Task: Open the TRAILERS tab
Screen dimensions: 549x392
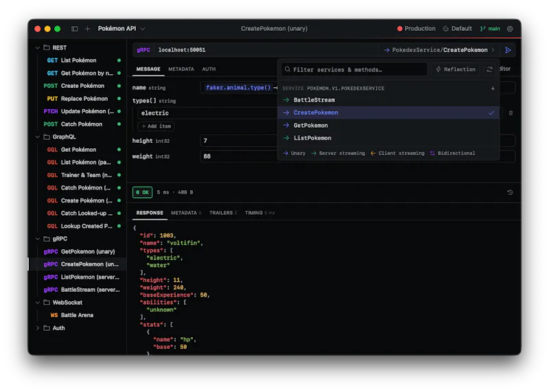Action: pyautogui.click(x=224, y=213)
